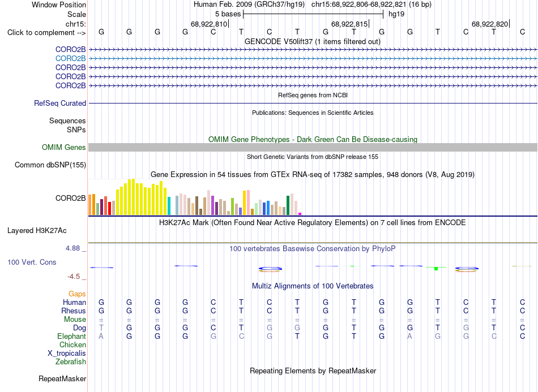Viewport: 538px width, 392px height.
Task: Open the RefSeq Curated track label
Action: 59,103
